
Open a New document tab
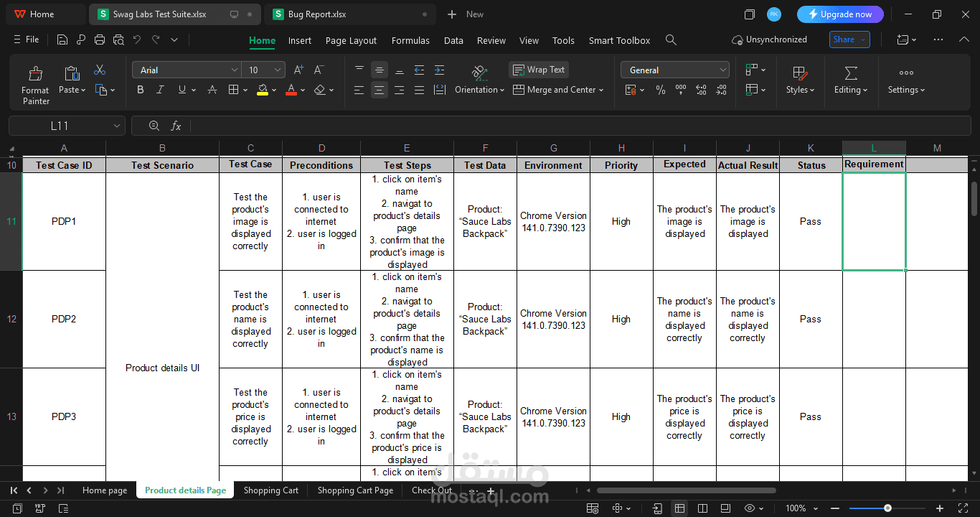(x=466, y=14)
